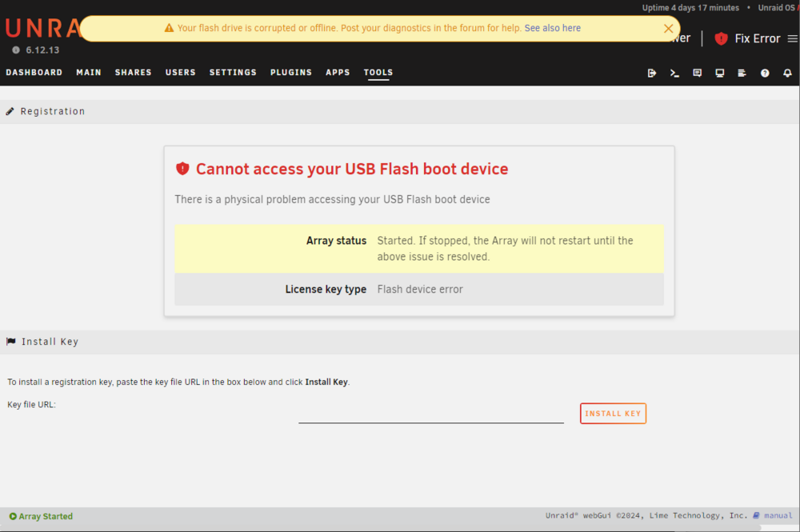Click the system info monitor icon
The height and width of the screenshot is (532, 800).
click(719, 73)
